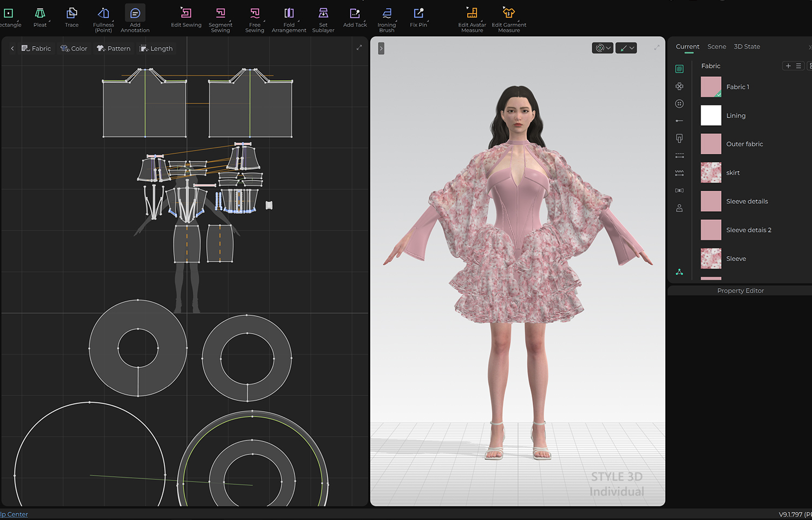Expand the collapsed panel chevron in 3D view
This screenshot has height=520, width=812.
381,48
